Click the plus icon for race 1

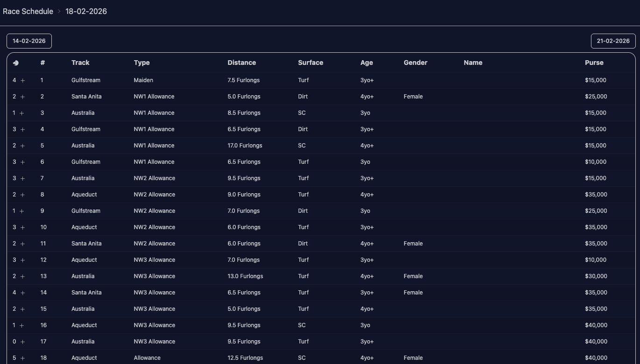click(22, 81)
